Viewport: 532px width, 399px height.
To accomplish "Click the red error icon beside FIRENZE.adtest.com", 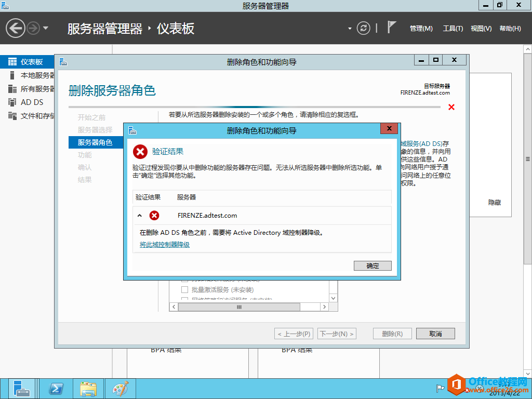I will point(154,216).
